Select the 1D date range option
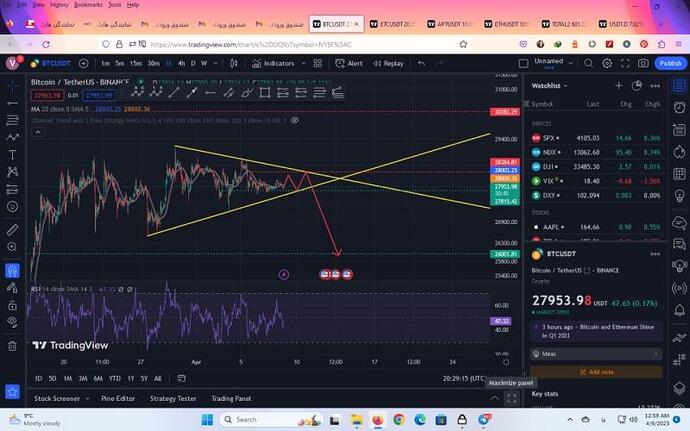This screenshot has height=431, width=690. (38, 378)
